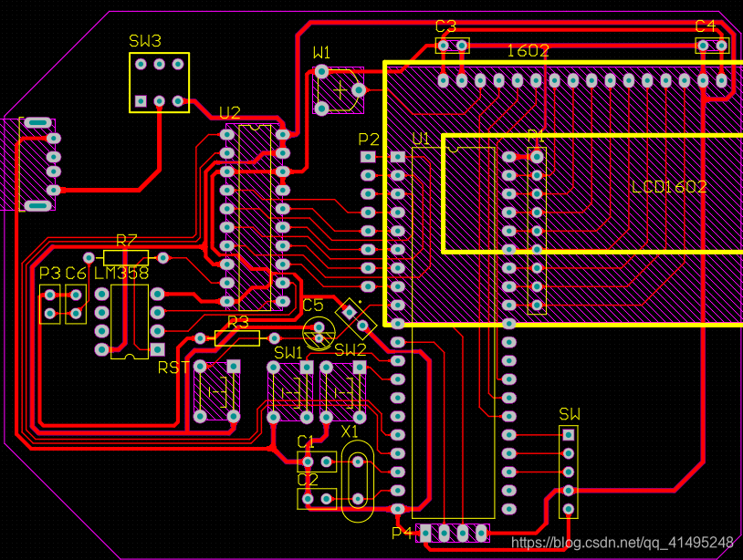The width and height of the screenshot is (743, 560).
Task: Select the square pad of header P4
Action: click(425, 534)
